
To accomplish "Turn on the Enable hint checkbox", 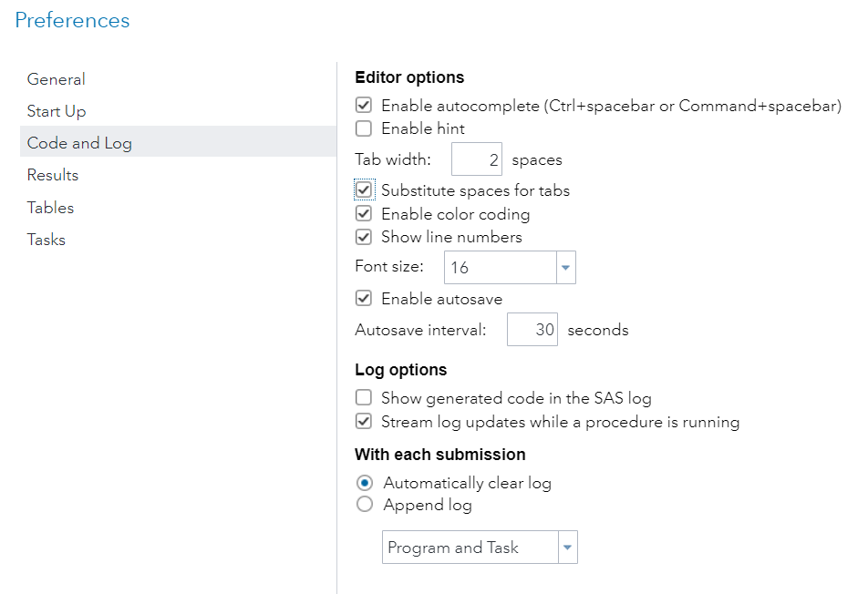I will 364,128.
